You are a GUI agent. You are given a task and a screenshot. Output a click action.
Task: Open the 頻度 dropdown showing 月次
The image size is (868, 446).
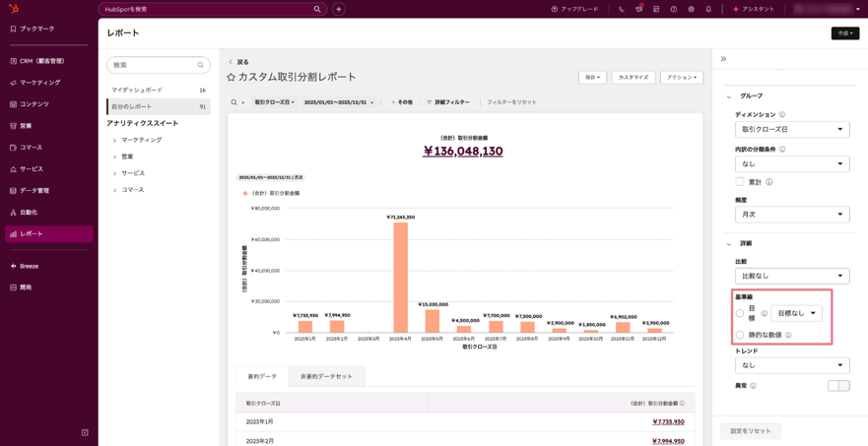(791, 215)
